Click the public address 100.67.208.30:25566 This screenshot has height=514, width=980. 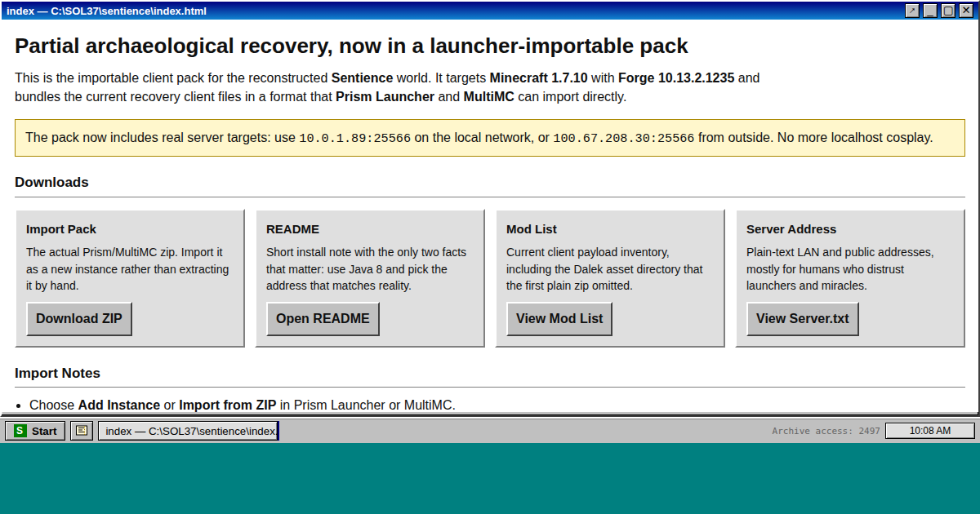623,138
